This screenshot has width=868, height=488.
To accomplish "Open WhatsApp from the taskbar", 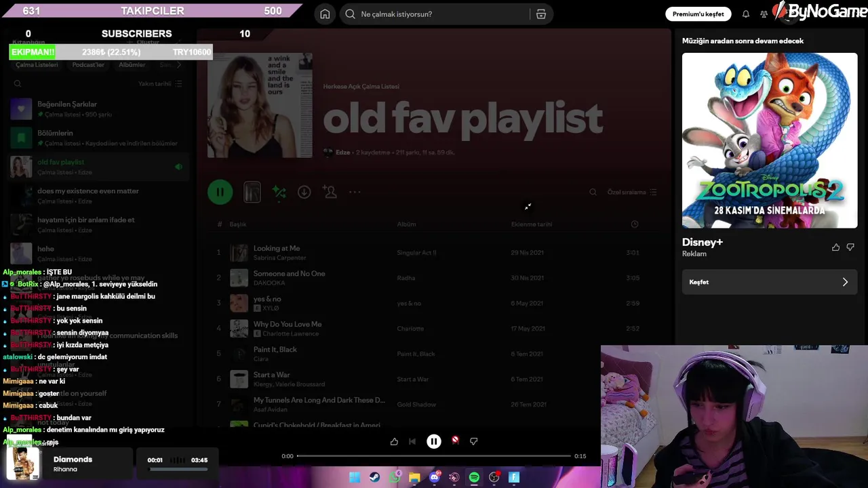I will (395, 477).
